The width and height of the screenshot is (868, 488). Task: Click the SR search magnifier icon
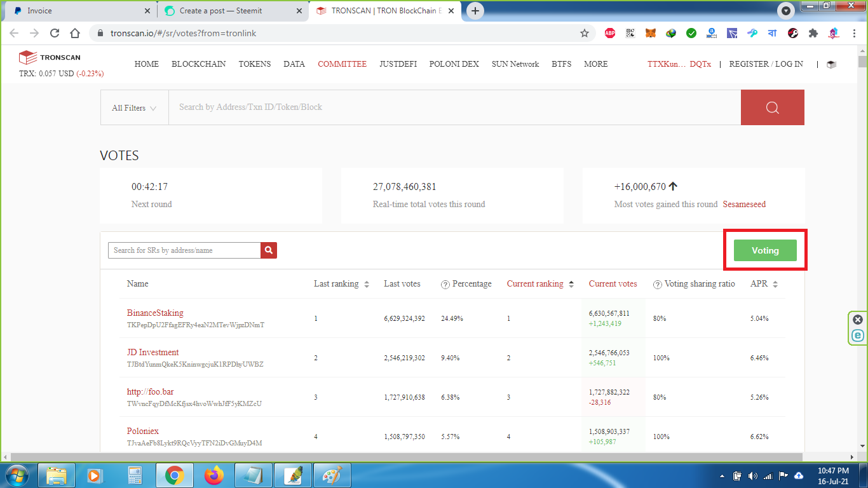point(269,250)
